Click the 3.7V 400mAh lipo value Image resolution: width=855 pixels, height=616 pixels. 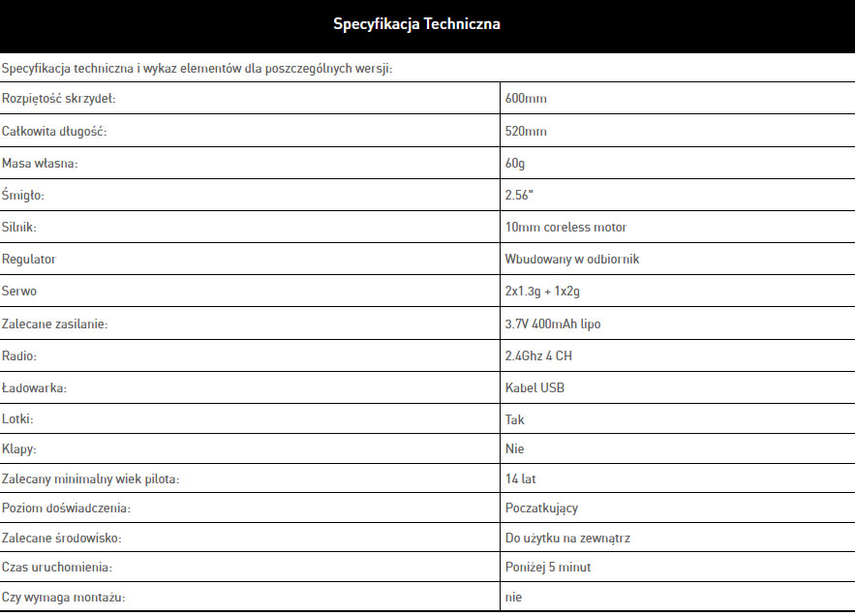click(x=559, y=323)
